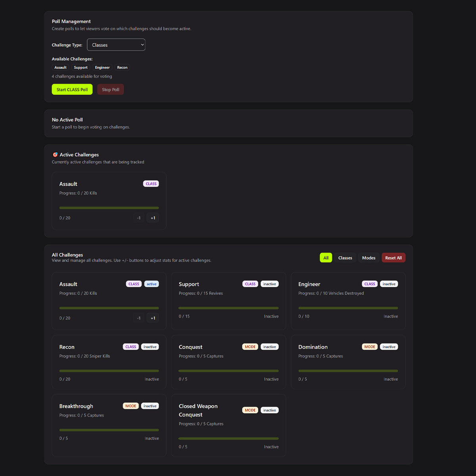The image size is (476, 476).
Task: Toggle the inactive badge on Support card
Action: point(269,284)
